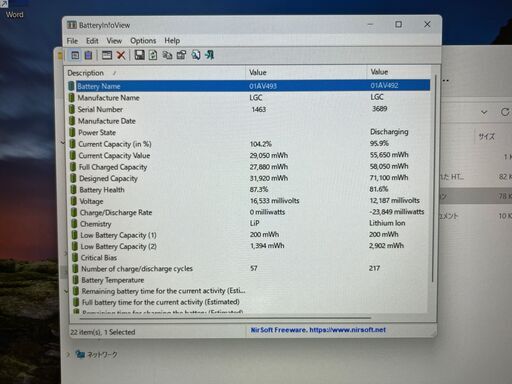
Task: Select the Power State row
Action: pos(249,132)
